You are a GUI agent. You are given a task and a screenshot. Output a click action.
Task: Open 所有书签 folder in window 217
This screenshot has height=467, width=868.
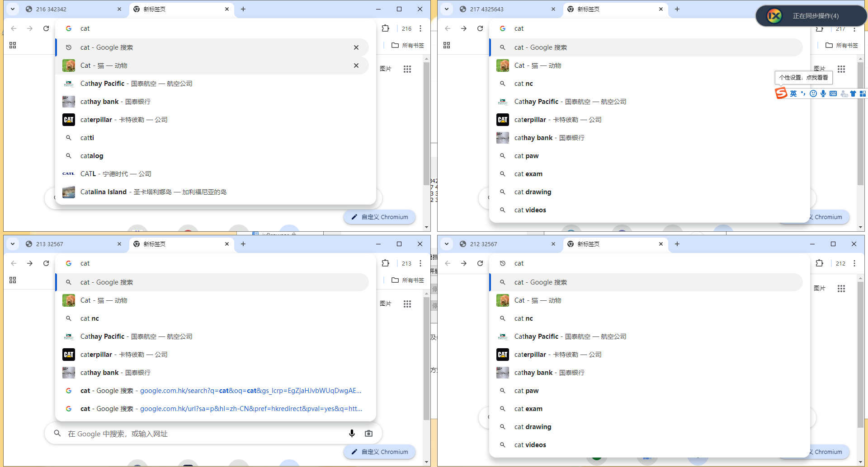pos(842,45)
